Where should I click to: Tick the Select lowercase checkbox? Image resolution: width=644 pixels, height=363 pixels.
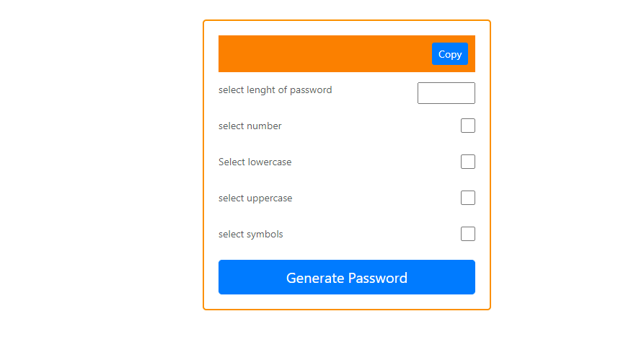467,162
